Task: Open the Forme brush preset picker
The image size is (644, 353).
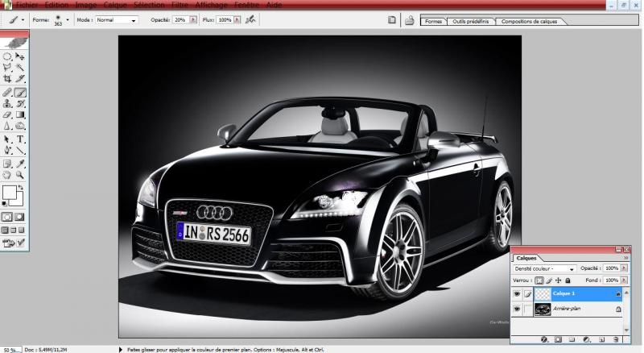Action: click(x=68, y=19)
